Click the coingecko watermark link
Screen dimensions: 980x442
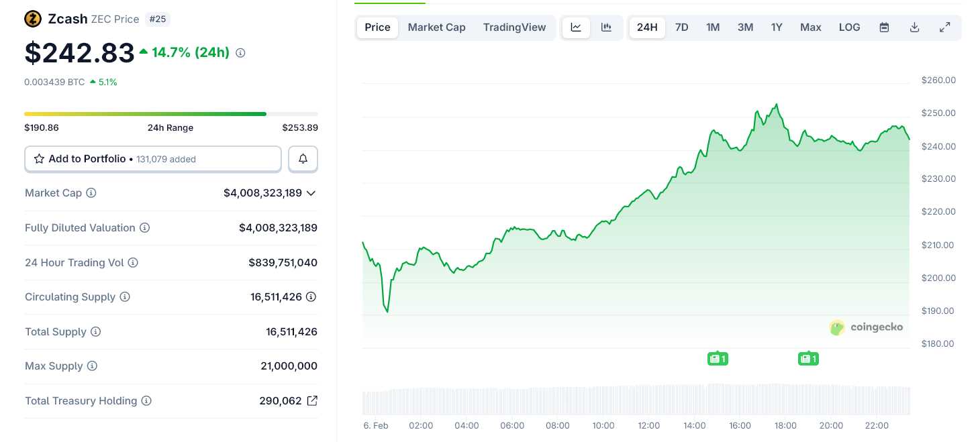pyautogui.click(x=866, y=328)
